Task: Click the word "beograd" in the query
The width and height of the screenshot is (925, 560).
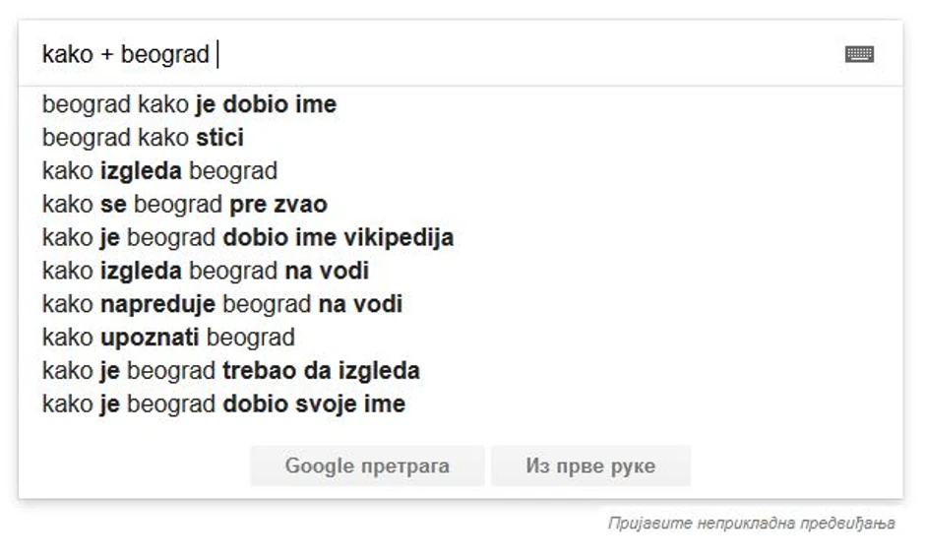Action: tap(164, 54)
